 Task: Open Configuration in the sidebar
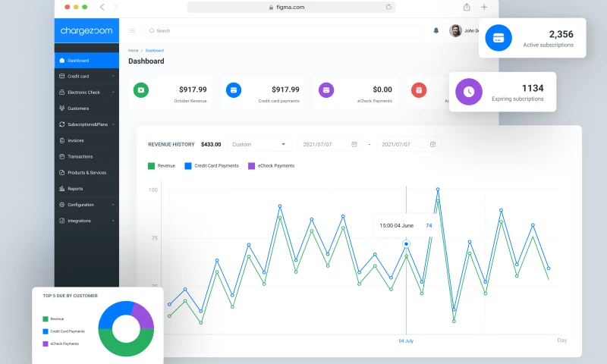click(x=86, y=205)
